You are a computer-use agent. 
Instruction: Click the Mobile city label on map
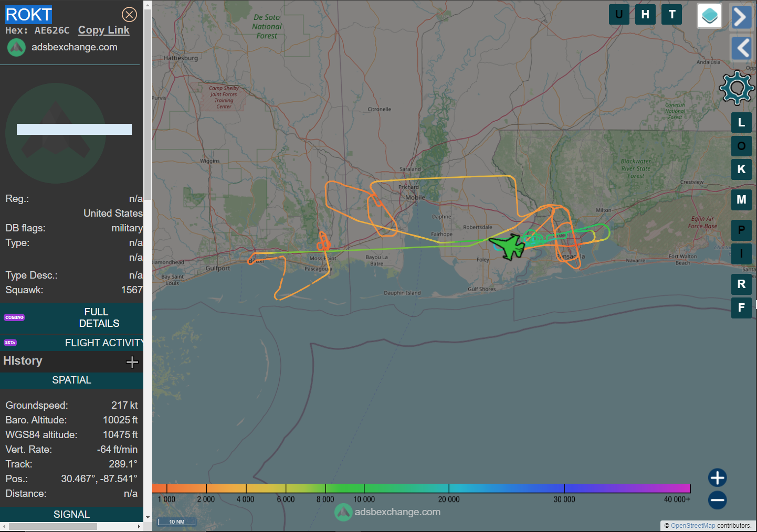(415, 198)
